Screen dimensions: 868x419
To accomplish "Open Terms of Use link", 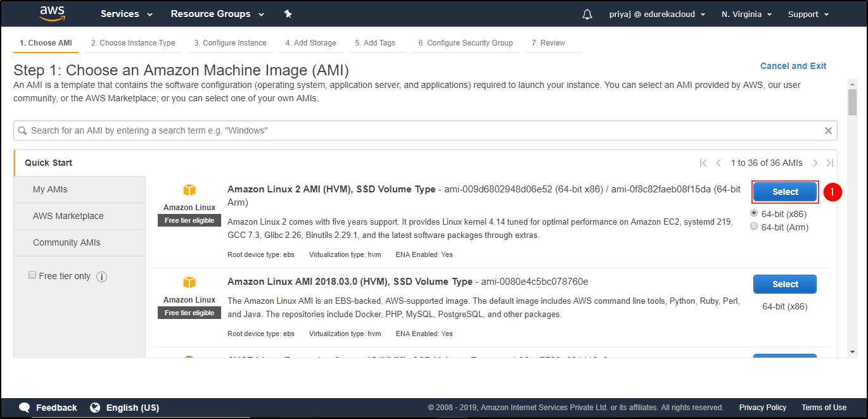I will click(x=824, y=408).
